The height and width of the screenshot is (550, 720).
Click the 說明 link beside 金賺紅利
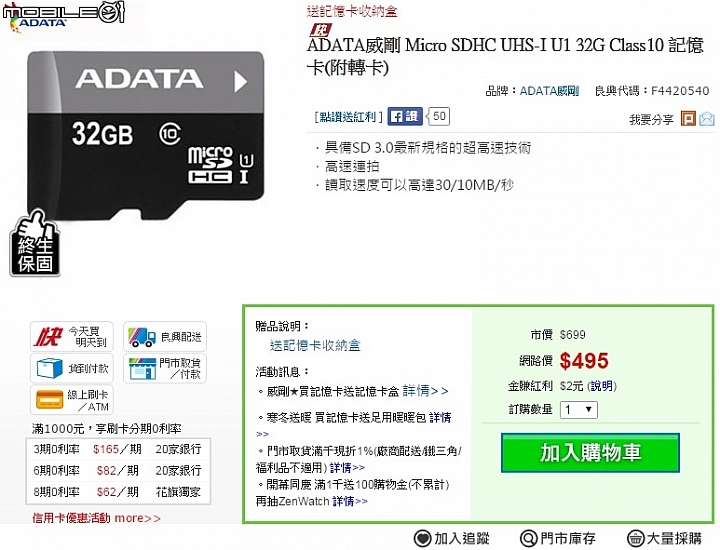pyautogui.click(x=602, y=386)
